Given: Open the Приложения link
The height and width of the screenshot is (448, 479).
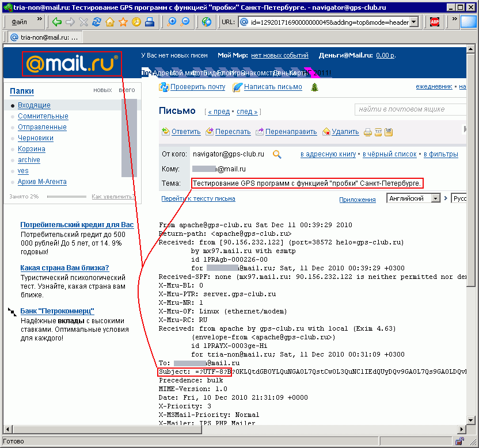Looking at the screenshot, I should click(358, 200).
